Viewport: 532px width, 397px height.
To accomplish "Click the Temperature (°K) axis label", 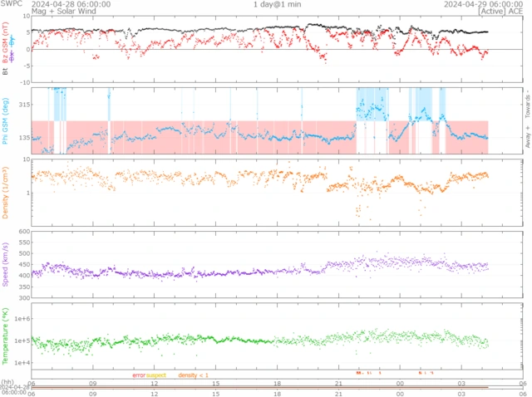I will point(7,336).
